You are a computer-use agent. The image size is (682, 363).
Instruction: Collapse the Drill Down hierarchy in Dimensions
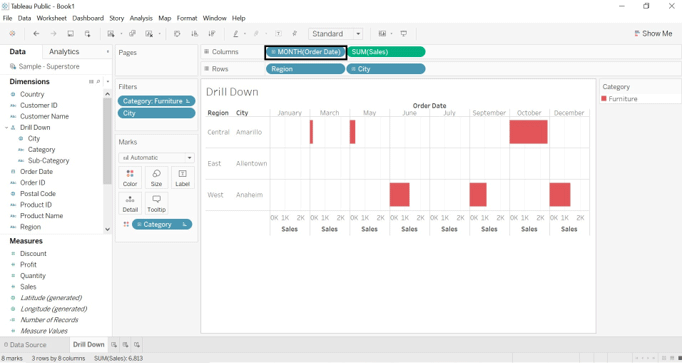pos(7,128)
